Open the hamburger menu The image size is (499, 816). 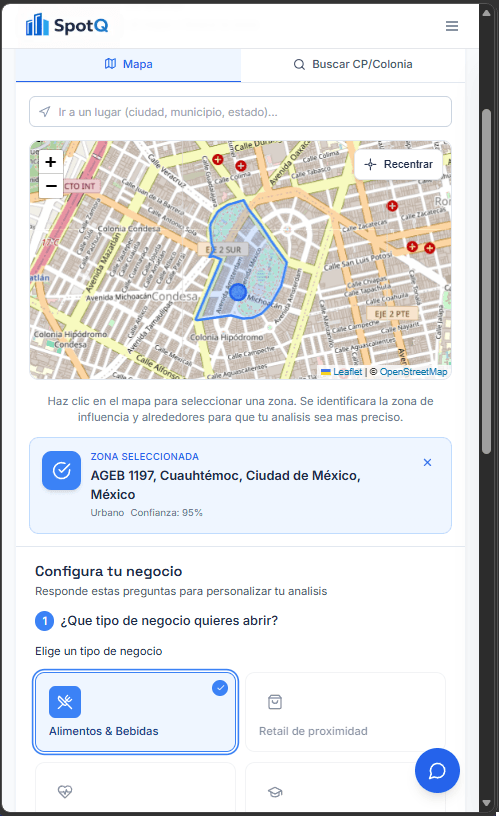[452, 26]
